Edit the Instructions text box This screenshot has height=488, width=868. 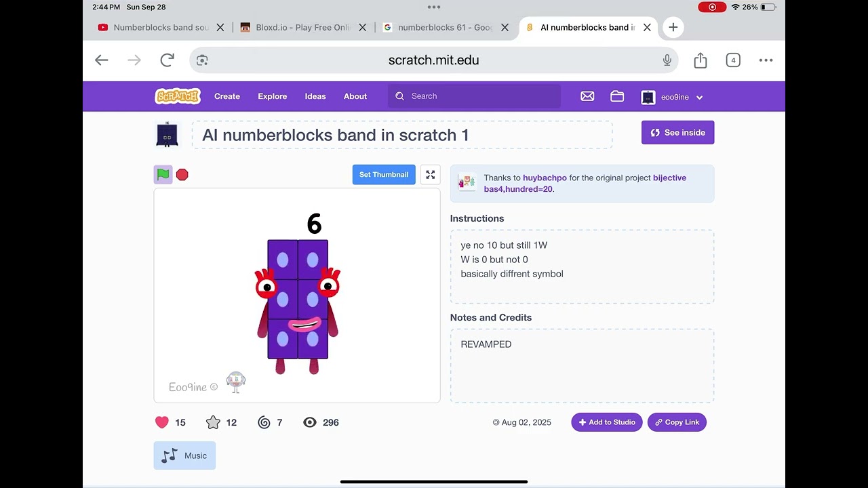(x=582, y=266)
